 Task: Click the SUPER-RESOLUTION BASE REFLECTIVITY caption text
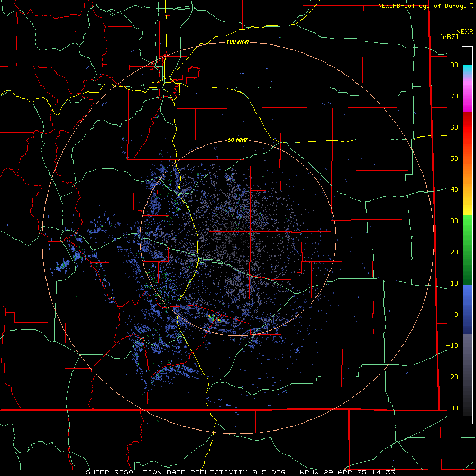click(x=167, y=472)
